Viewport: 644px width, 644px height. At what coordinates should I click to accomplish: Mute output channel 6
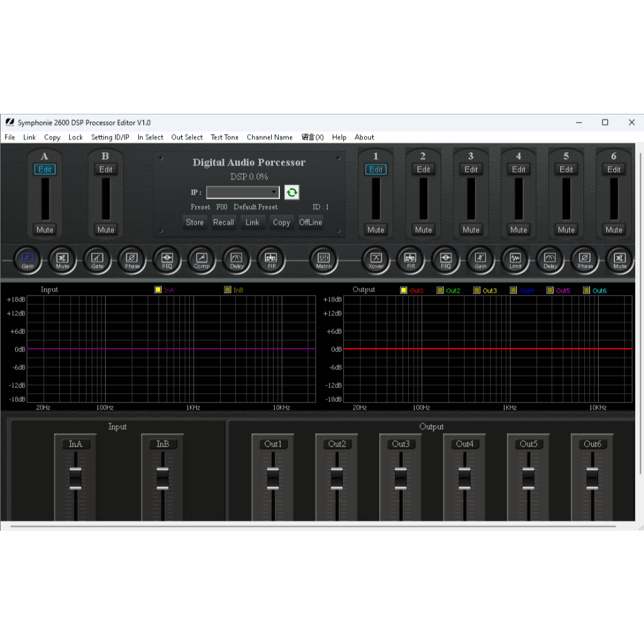(614, 230)
